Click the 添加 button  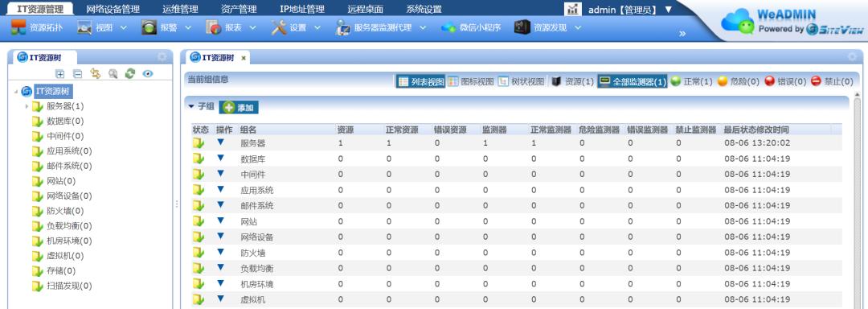[239, 108]
